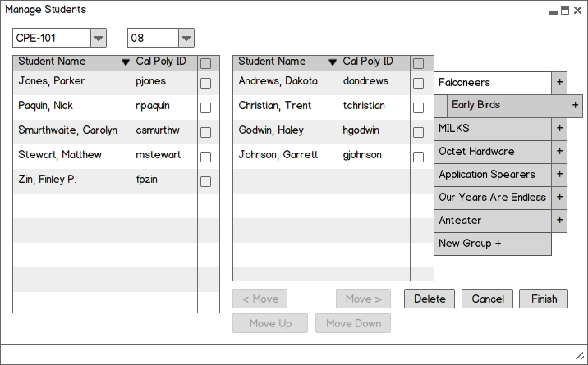Click the Finish button
This screenshot has width=588, height=365.
click(544, 299)
